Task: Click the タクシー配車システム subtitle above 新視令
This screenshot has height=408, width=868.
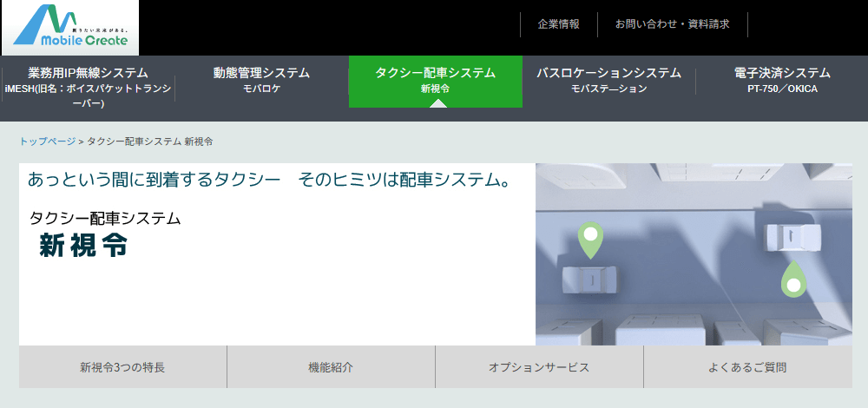Action: point(105,218)
